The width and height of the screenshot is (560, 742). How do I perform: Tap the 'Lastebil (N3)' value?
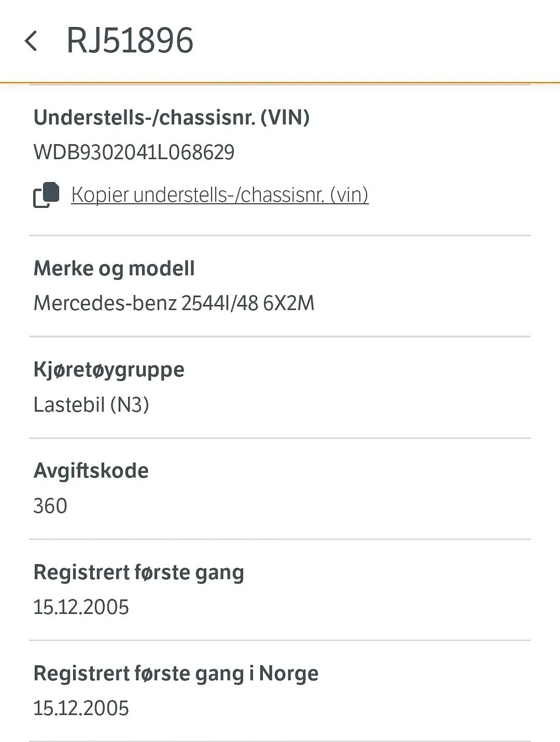pos(91,405)
